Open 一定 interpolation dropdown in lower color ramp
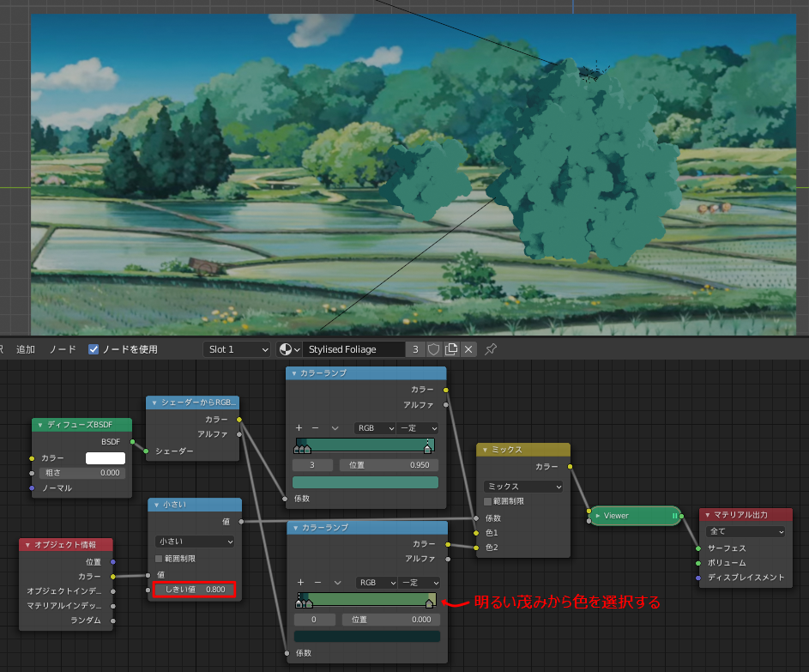 pyautogui.click(x=419, y=583)
